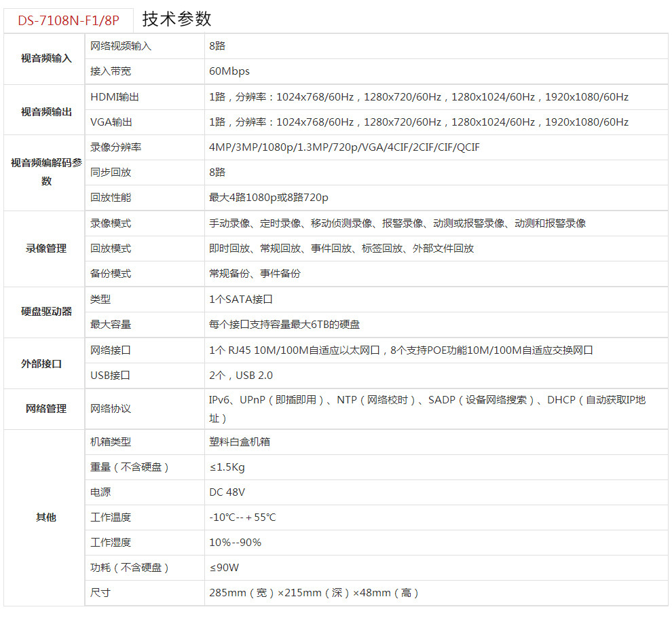Select the 手动录像、定时录像 value text
The height and width of the screenshot is (618, 672).
pos(397,223)
